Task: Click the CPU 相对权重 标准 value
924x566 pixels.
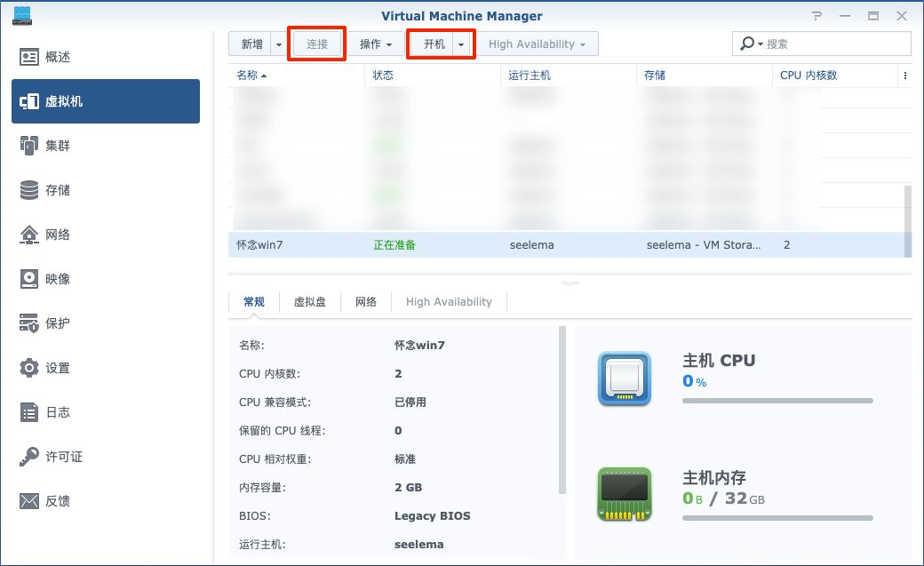Action: click(405, 458)
